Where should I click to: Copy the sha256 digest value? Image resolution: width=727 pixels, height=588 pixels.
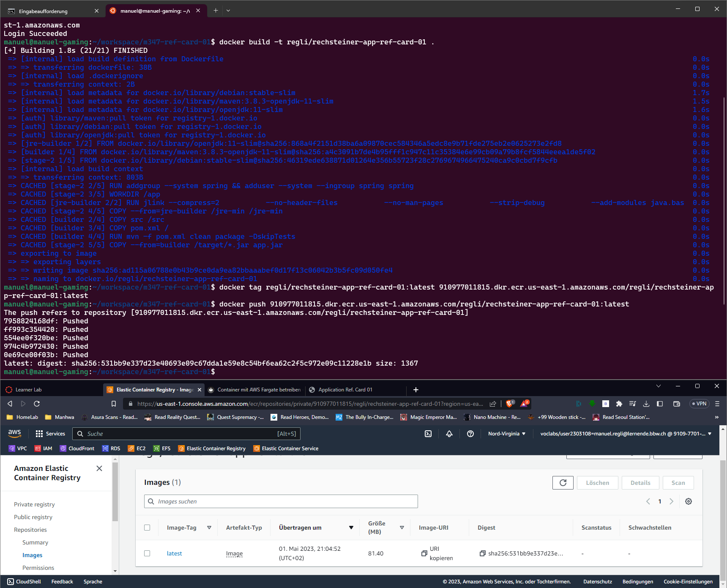click(x=482, y=553)
